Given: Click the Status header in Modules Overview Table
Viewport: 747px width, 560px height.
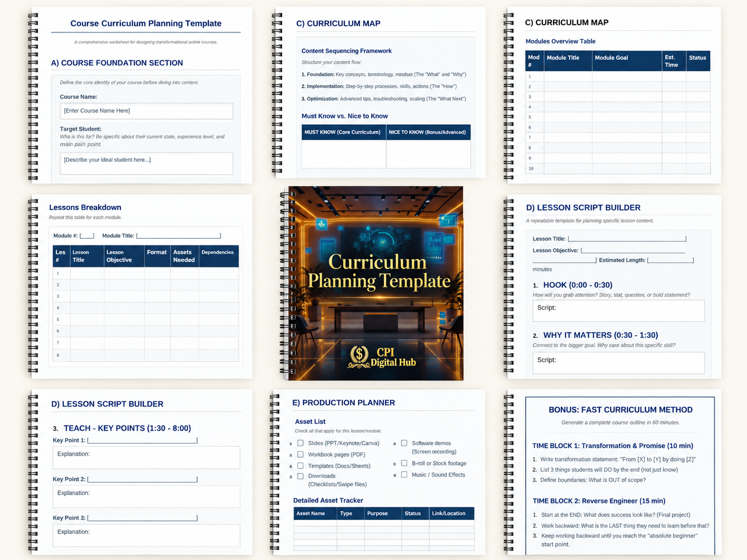Looking at the screenshot, I should coord(698,61).
